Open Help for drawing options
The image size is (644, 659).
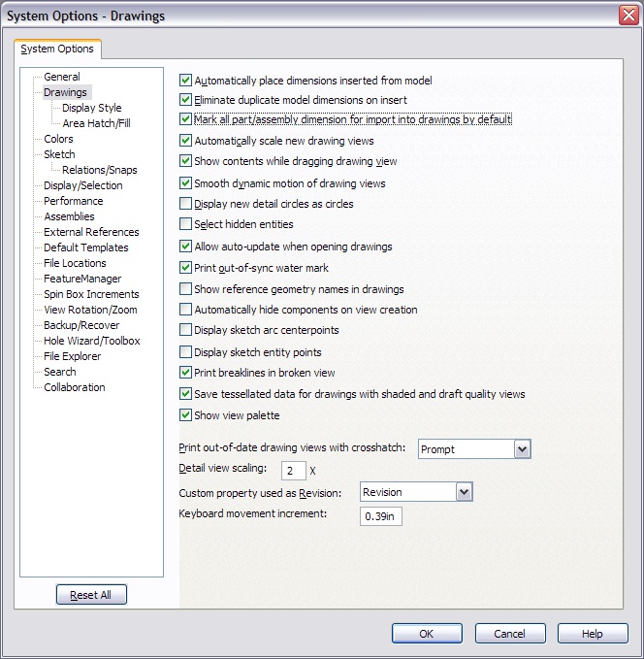(x=593, y=634)
